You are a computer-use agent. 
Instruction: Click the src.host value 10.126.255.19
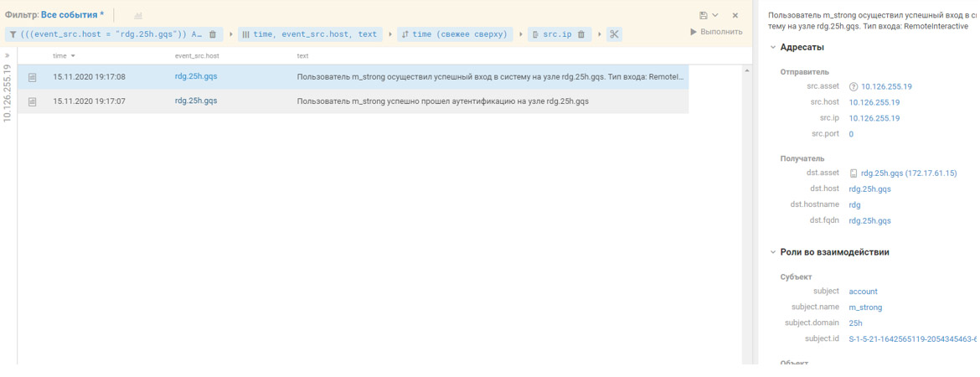pos(874,102)
